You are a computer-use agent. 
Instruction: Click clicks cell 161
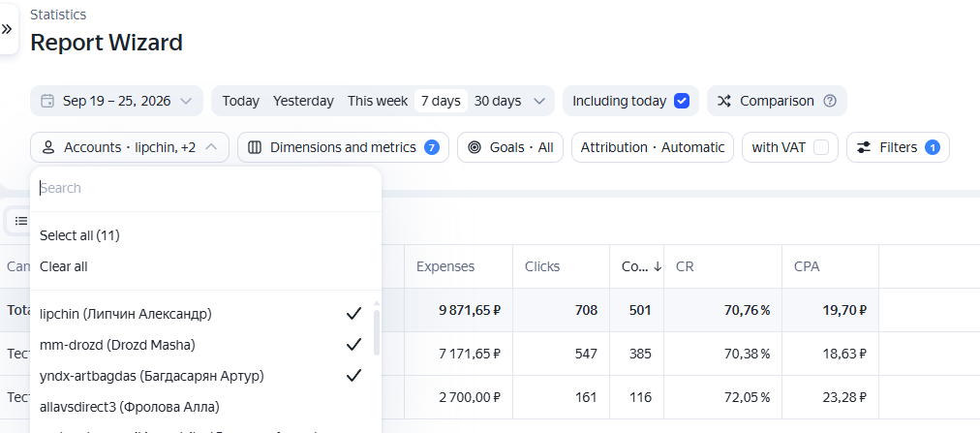(586, 397)
